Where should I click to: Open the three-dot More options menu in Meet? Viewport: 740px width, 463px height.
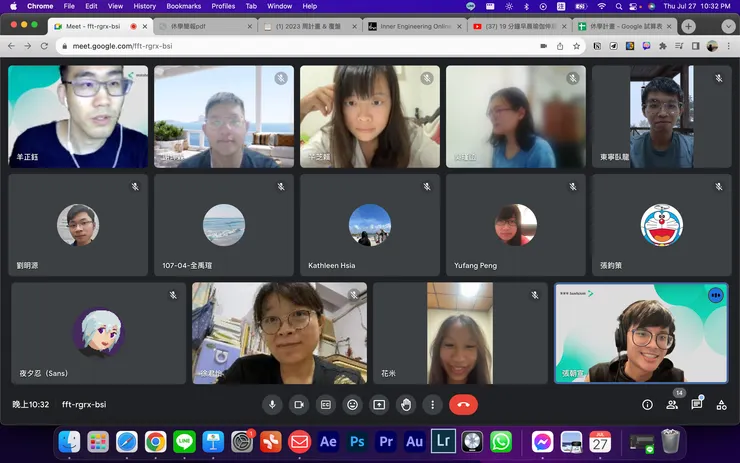432,404
